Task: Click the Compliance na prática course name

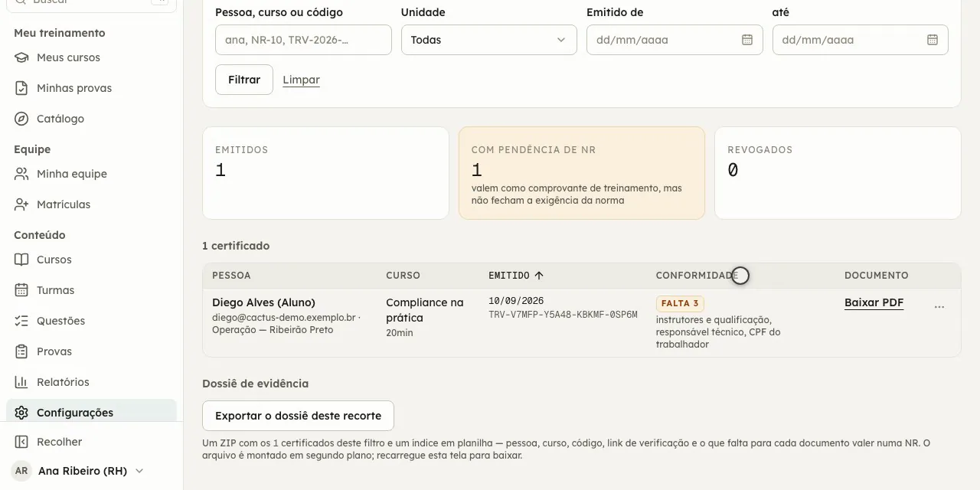Action: pos(425,310)
